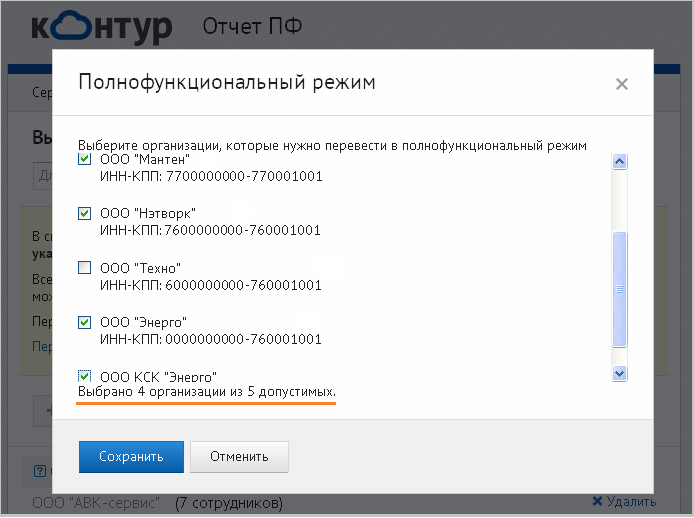
Task: Click ООО "АВК-сервис" in the background page
Action: click(x=96, y=503)
